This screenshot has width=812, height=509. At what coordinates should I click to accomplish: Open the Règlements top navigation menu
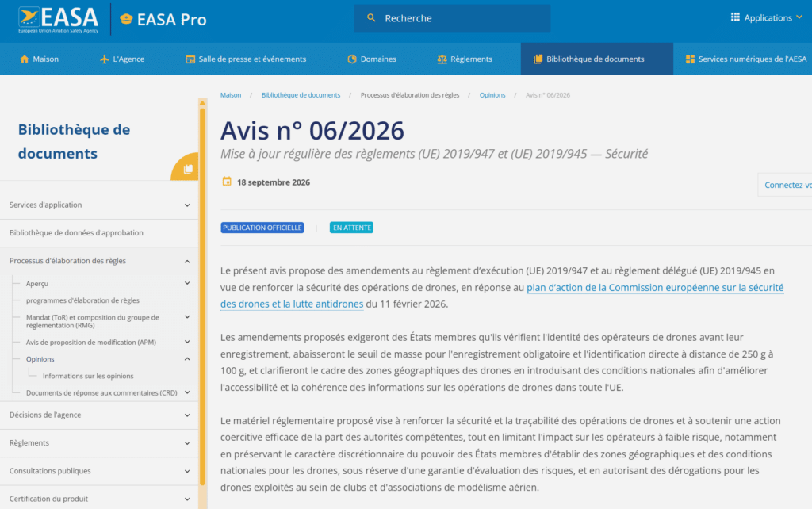click(465, 59)
